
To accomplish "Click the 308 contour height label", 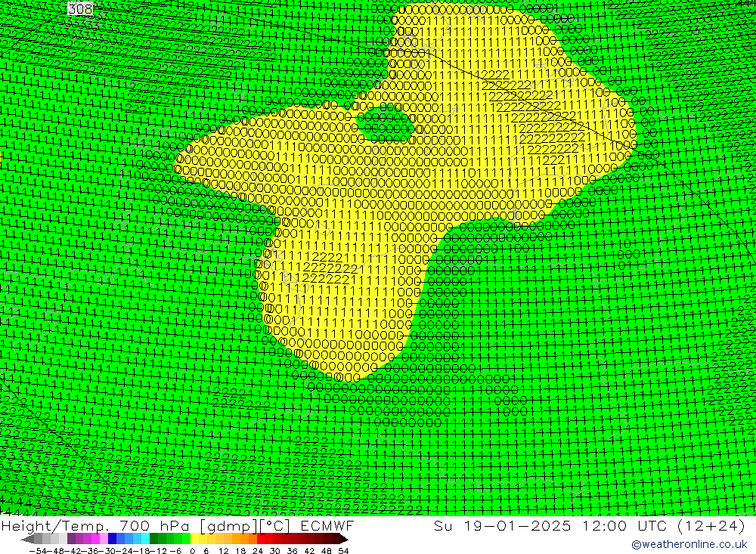I will (80, 8).
